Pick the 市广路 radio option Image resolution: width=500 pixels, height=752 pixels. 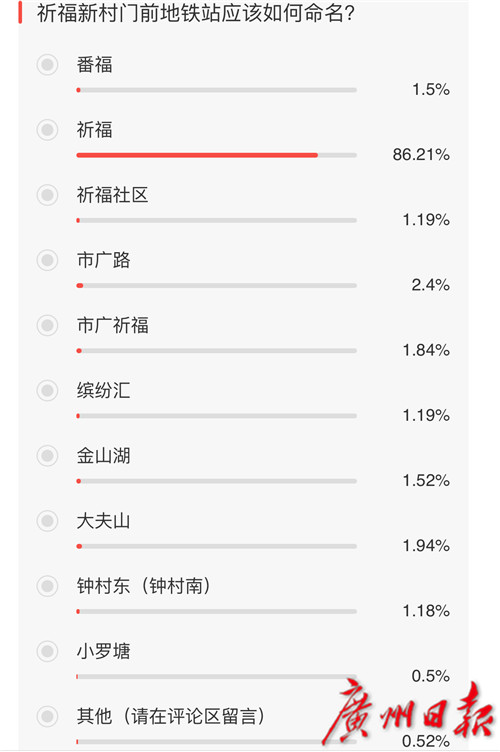47,260
